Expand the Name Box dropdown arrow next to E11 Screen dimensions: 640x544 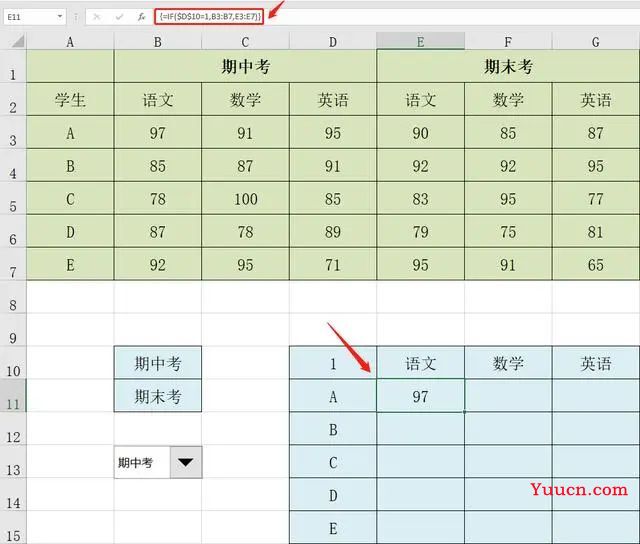(x=60, y=17)
